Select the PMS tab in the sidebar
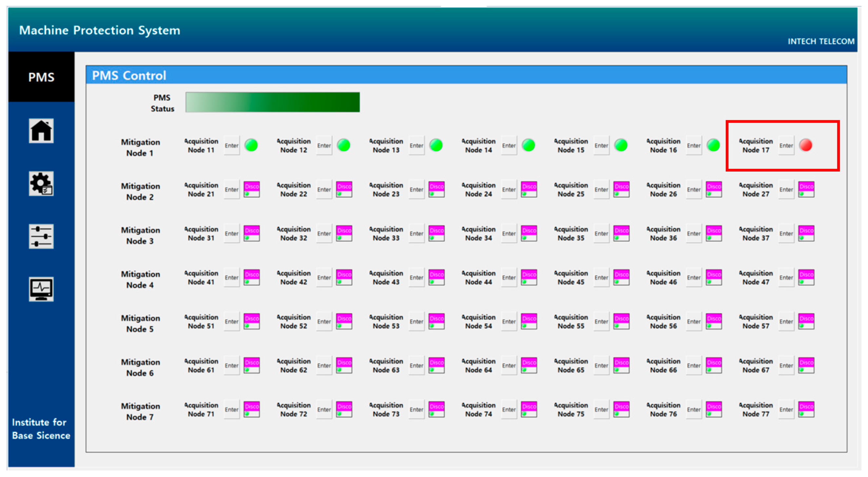This screenshot has height=477, width=868. point(41,77)
